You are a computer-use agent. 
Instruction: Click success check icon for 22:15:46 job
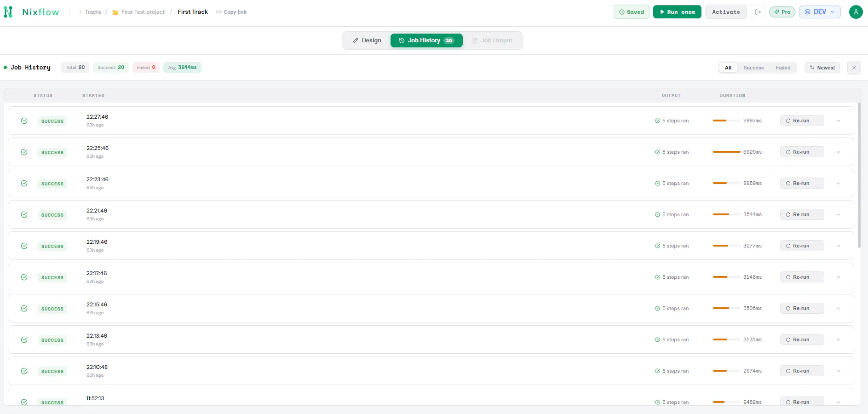point(24,309)
